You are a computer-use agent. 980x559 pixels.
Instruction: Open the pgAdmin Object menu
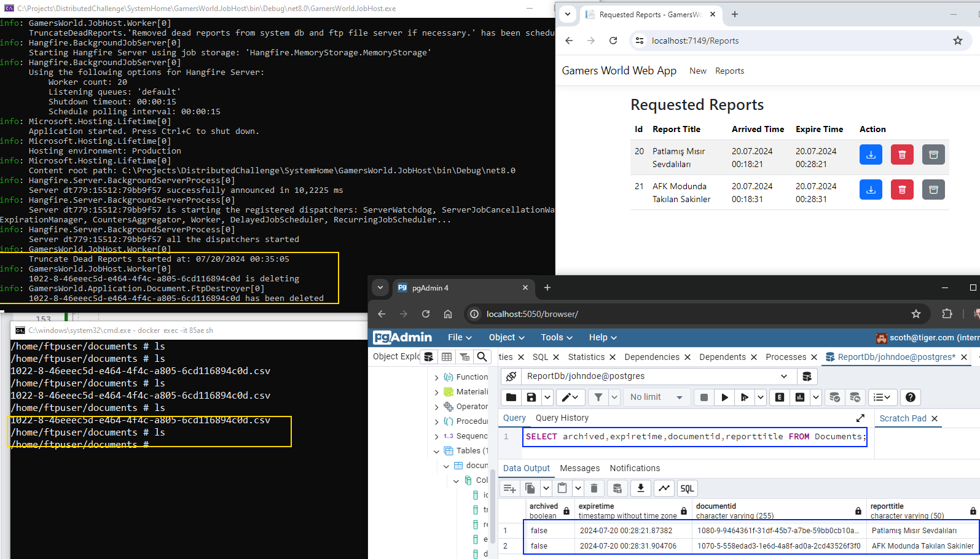click(x=506, y=337)
